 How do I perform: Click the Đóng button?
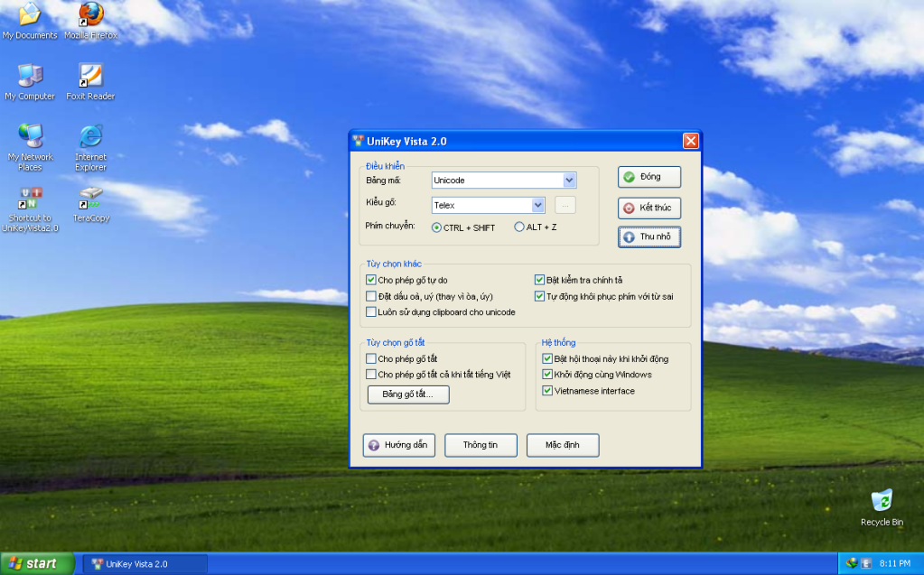click(x=649, y=177)
